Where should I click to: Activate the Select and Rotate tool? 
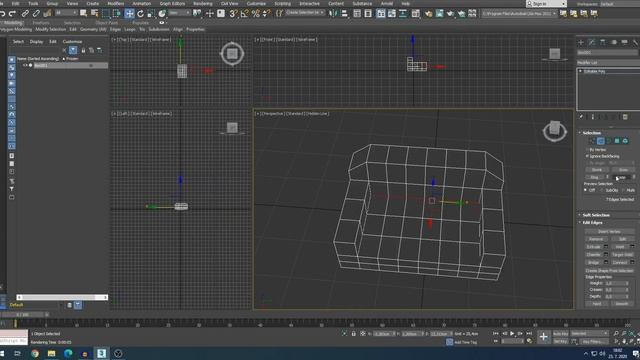point(140,13)
